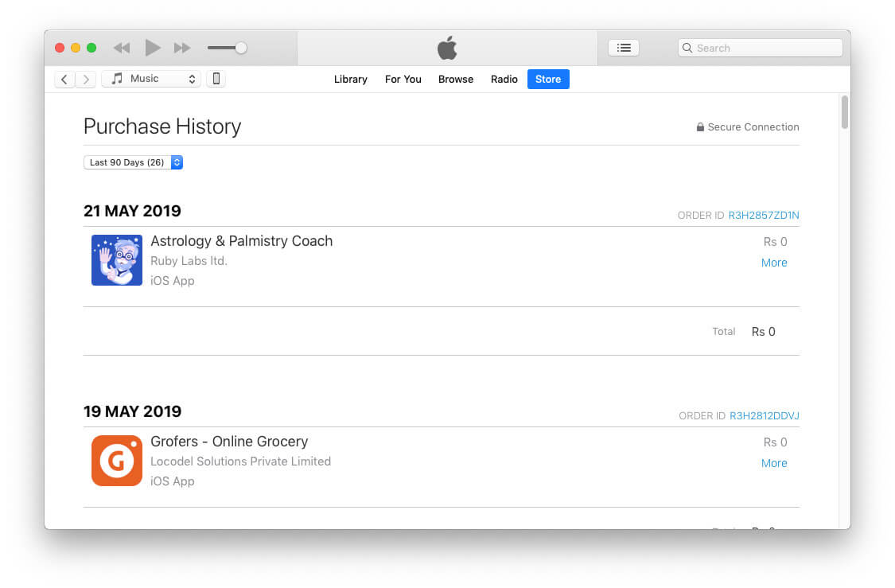The width and height of the screenshot is (895, 588).
Task: Click the Total Rs 0 amount
Action: coord(763,332)
